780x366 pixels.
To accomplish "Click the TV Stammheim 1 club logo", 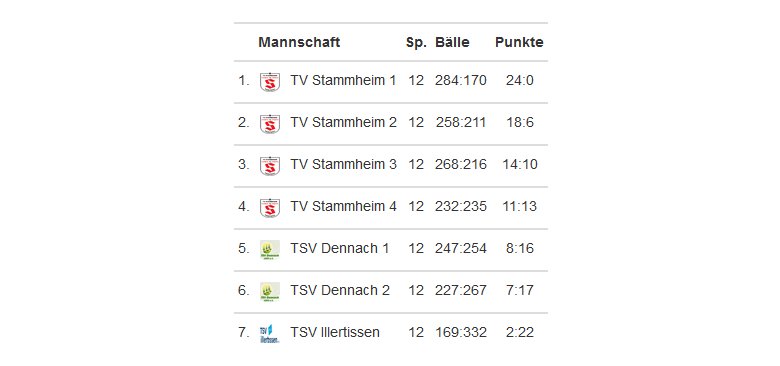I will [270, 82].
